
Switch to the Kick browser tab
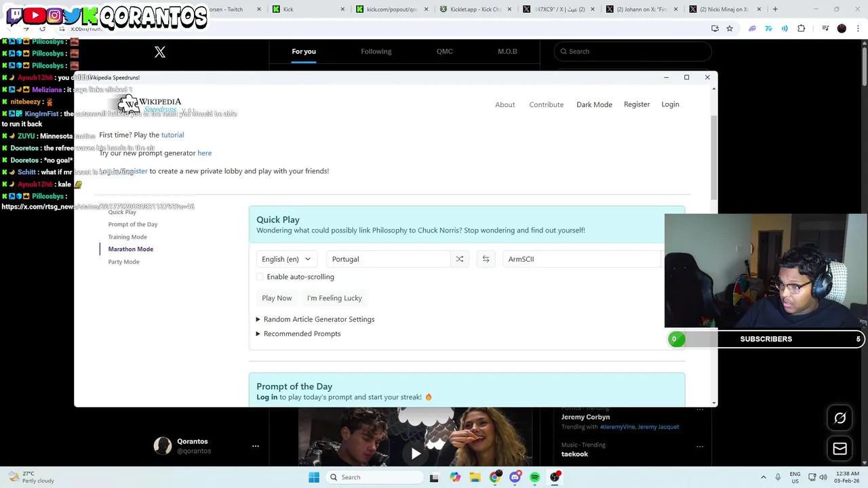click(x=308, y=9)
